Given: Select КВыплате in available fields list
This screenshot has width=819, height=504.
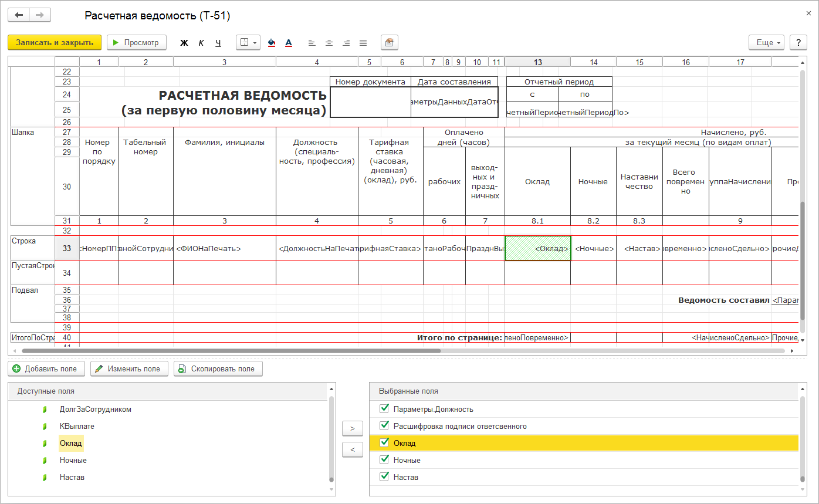Looking at the screenshot, I should (x=77, y=427).
